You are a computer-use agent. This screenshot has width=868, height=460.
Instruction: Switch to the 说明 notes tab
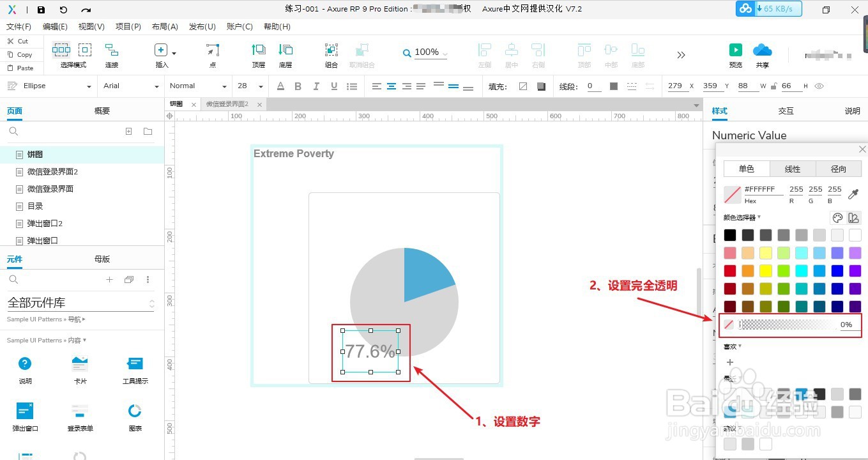point(853,111)
